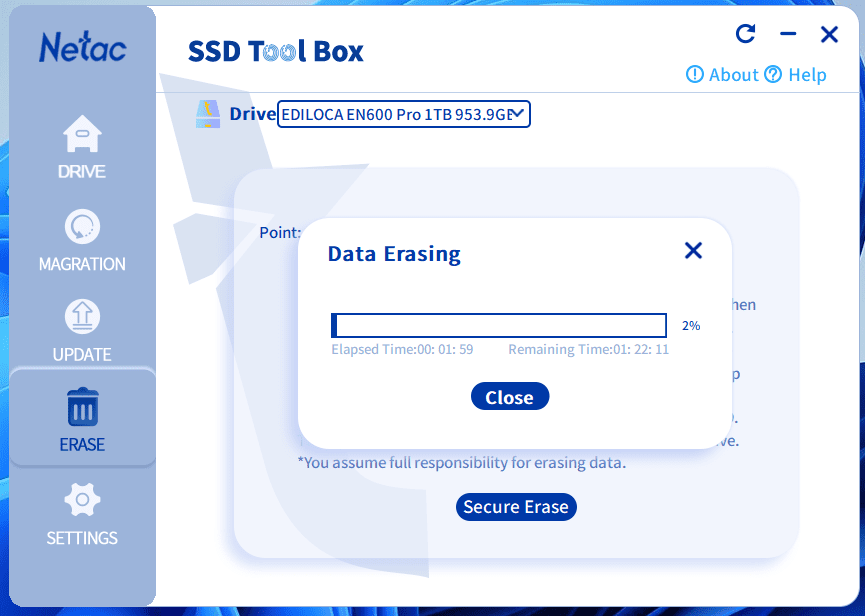Click the Data Erasing dialog title
Screen dimensions: 865x616
pyautogui.click(x=394, y=254)
